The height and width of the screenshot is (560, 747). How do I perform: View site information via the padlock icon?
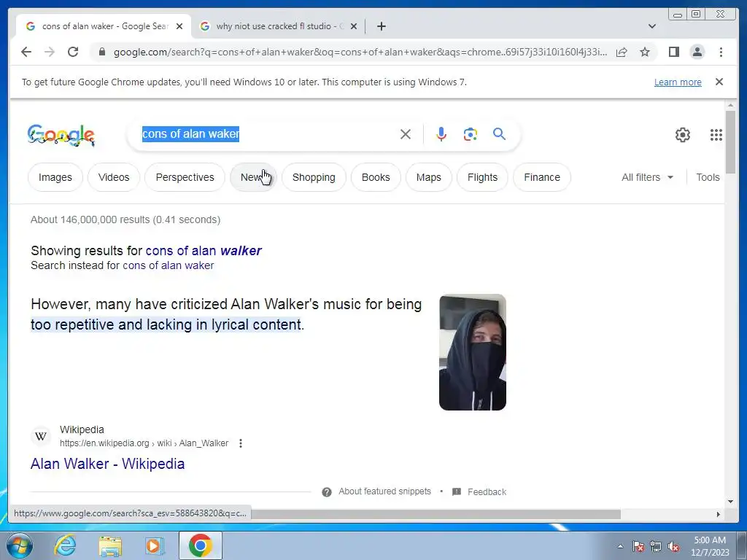coord(101,52)
